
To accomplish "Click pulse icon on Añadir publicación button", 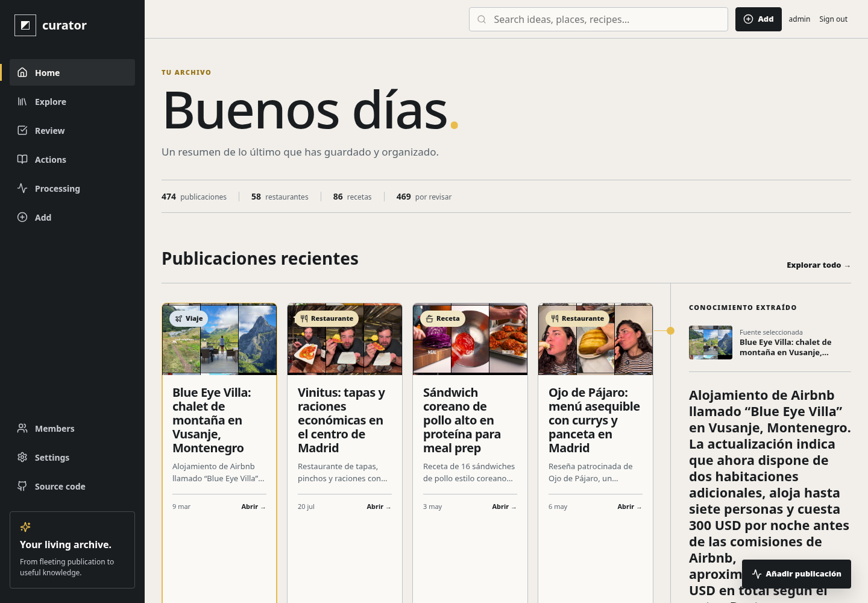I will point(756,574).
